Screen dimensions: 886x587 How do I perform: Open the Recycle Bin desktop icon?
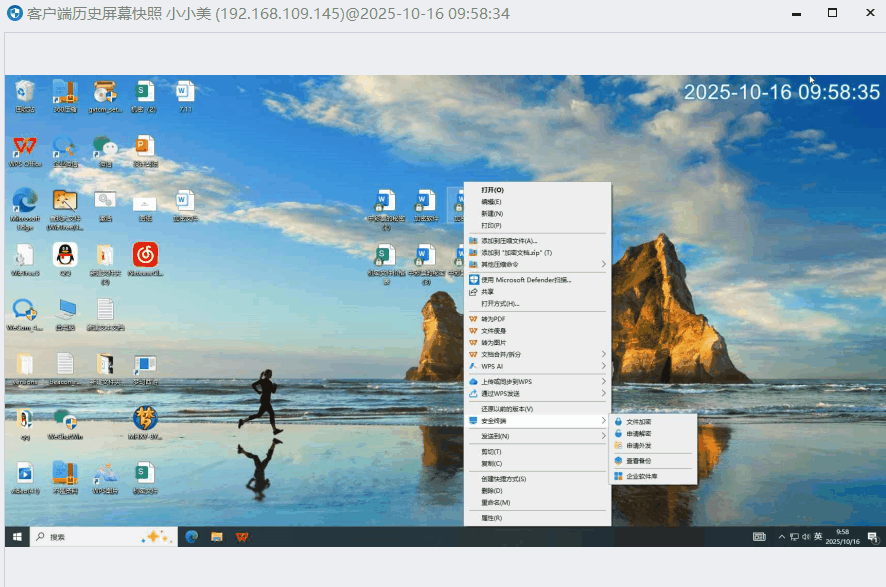tap(25, 97)
